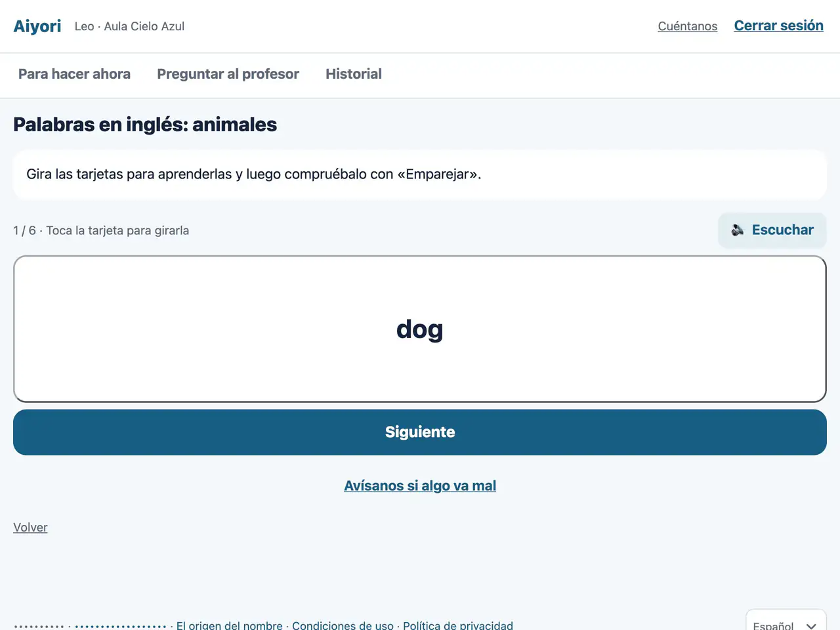This screenshot has height=630, width=840.
Task: Open the Español language dropdown
Action: tap(786, 623)
